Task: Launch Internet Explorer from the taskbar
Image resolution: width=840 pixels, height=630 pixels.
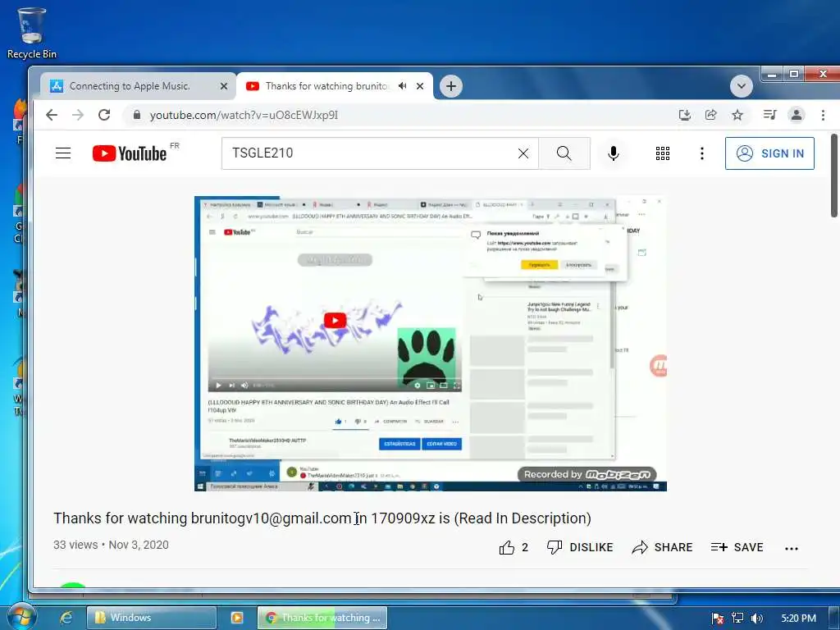Action: coord(66,617)
